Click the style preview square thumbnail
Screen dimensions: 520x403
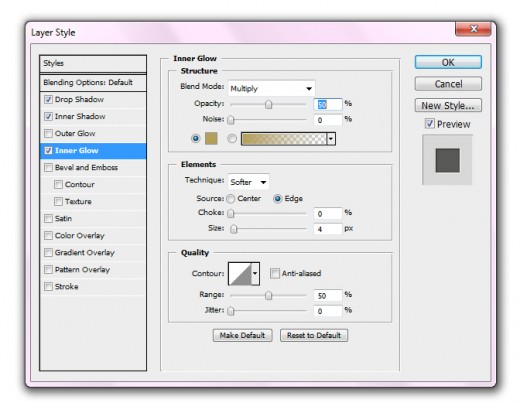(x=447, y=160)
